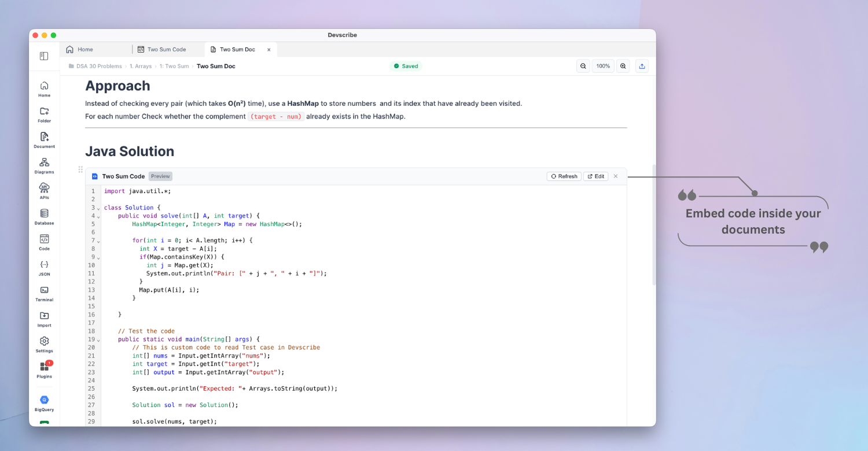The height and width of the screenshot is (451, 868).
Task: Open the APIs tool in sidebar
Action: 44,191
